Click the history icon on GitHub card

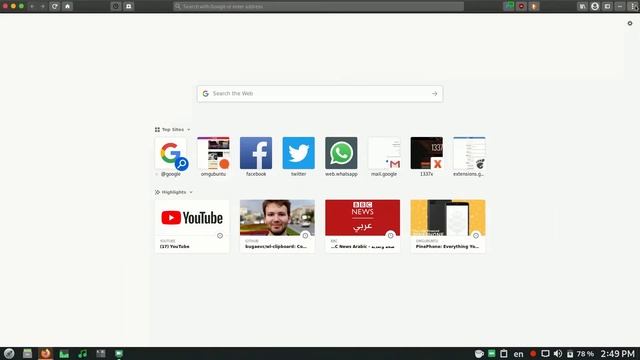(x=305, y=236)
